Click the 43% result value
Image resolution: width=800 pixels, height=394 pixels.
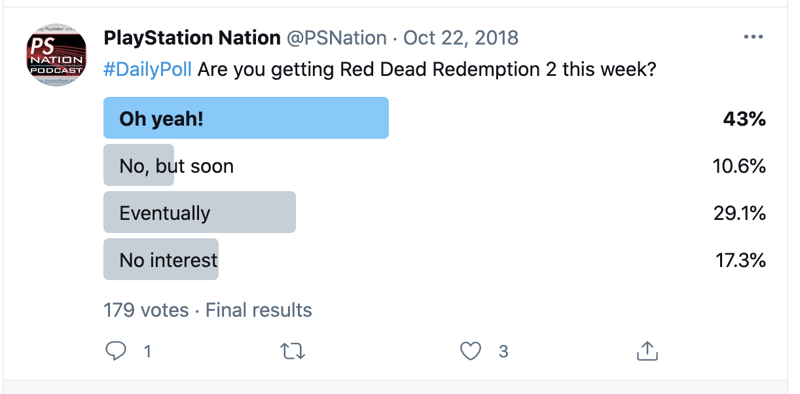tap(744, 119)
